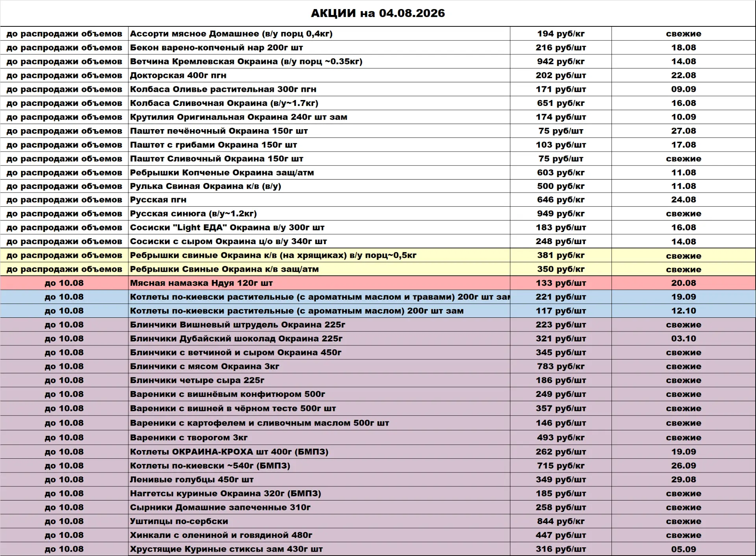The image size is (756, 556).
Task: Click the title "АКЦИИ на 04.08.2026"
Action: point(378,13)
